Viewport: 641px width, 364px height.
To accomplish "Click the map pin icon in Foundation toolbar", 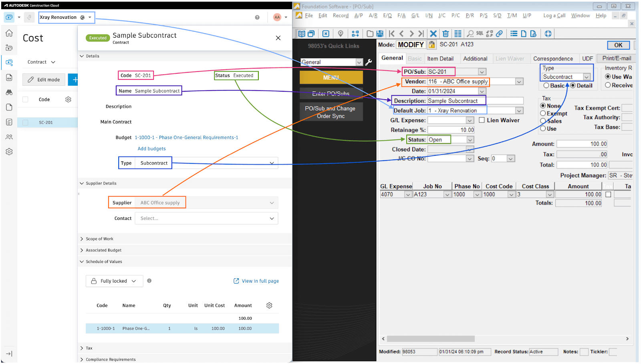I will pos(341,34).
